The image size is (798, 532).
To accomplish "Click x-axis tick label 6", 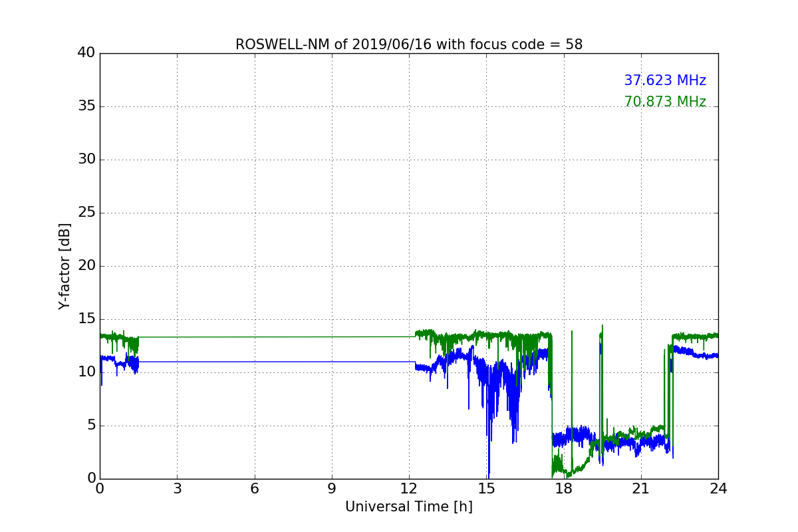I will (x=255, y=489).
